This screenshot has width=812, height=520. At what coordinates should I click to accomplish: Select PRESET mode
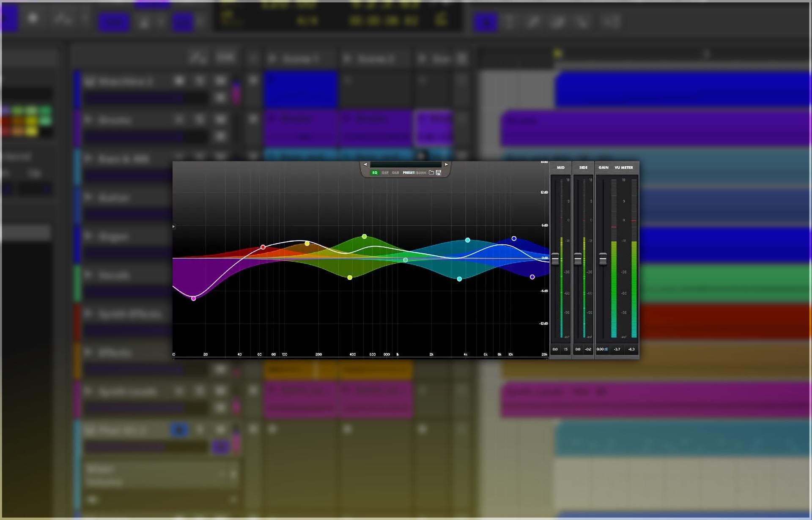pos(409,172)
